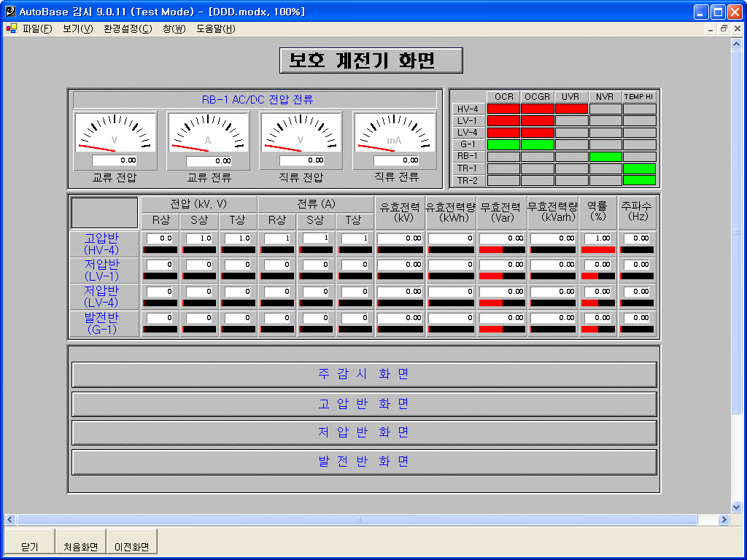
Task: Click the horizontal scrollbar at the bottom
Action: tap(357, 519)
